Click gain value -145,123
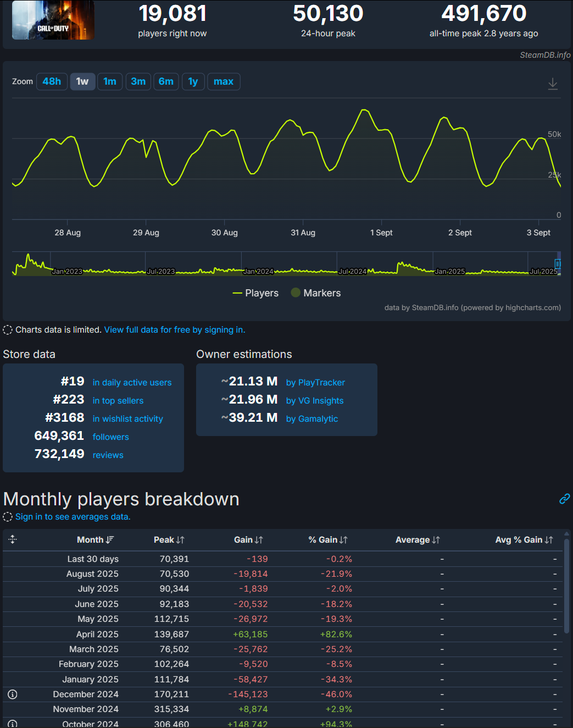The image size is (573, 728). coord(248,694)
